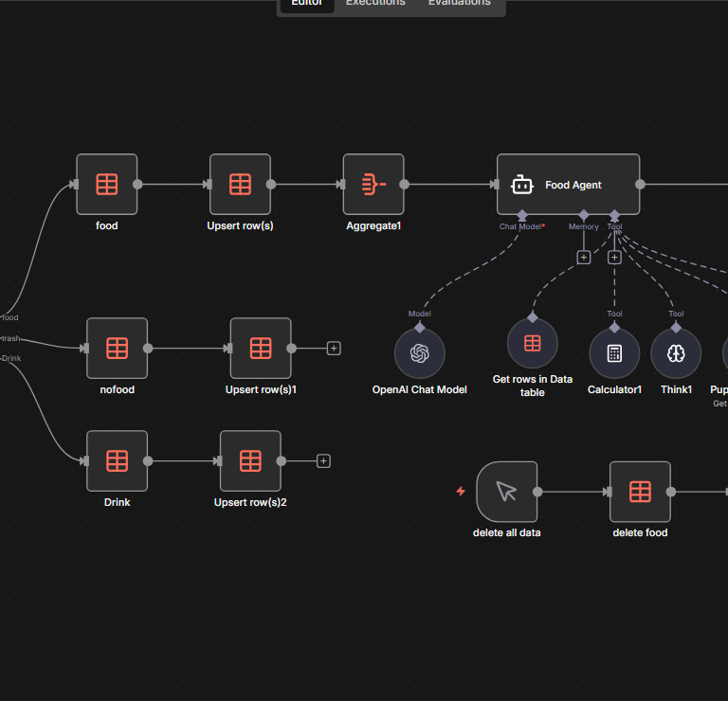Select the OpenAI Chat Model node

click(420, 353)
